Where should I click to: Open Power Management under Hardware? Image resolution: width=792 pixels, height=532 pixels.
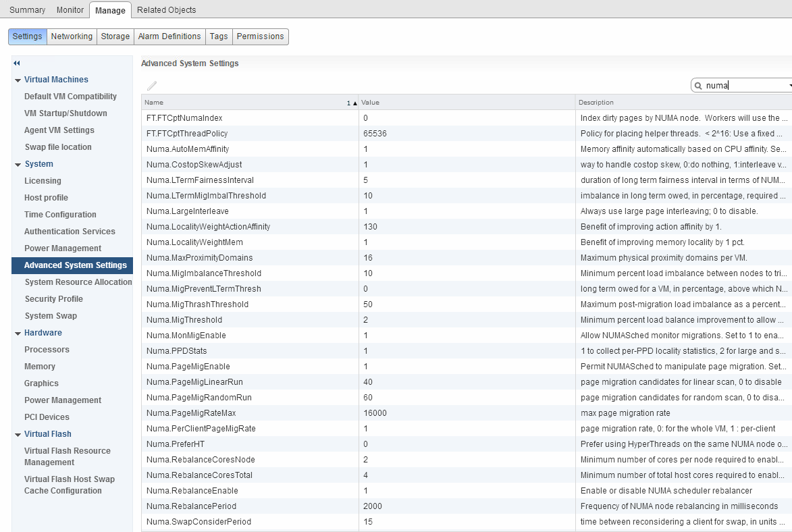[63, 400]
